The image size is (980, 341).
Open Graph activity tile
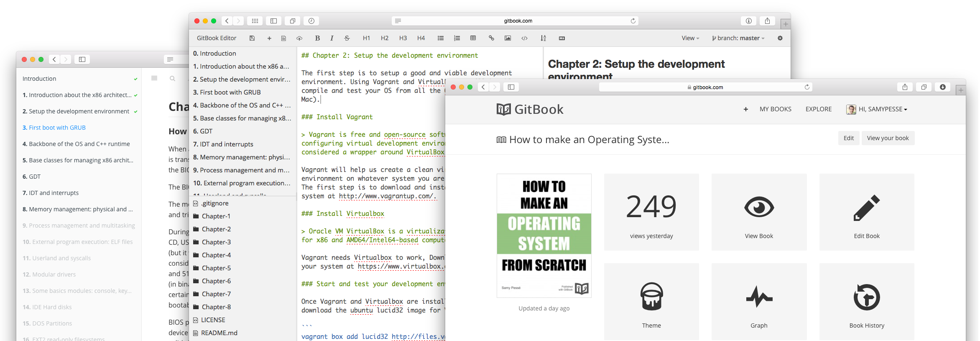[x=759, y=302]
